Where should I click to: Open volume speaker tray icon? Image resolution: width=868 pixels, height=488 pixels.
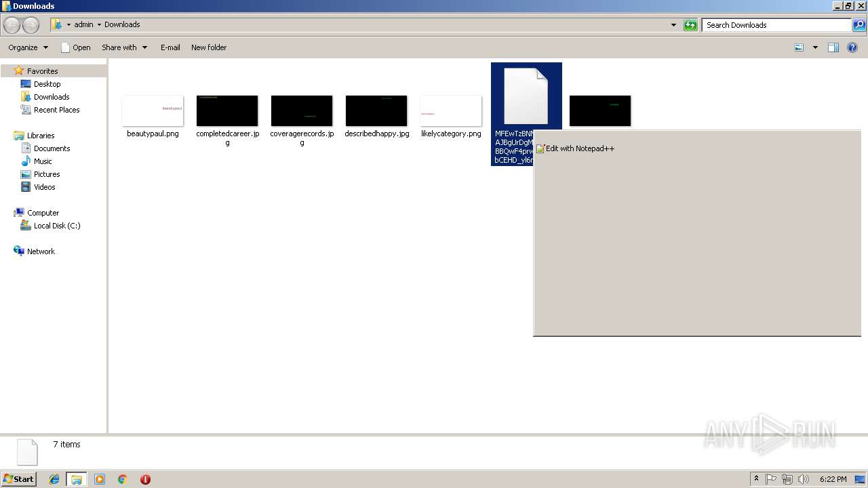[x=804, y=479]
